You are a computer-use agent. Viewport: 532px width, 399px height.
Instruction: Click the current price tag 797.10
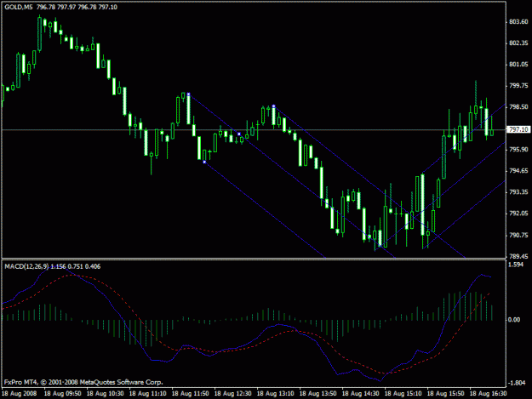(518, 129)
